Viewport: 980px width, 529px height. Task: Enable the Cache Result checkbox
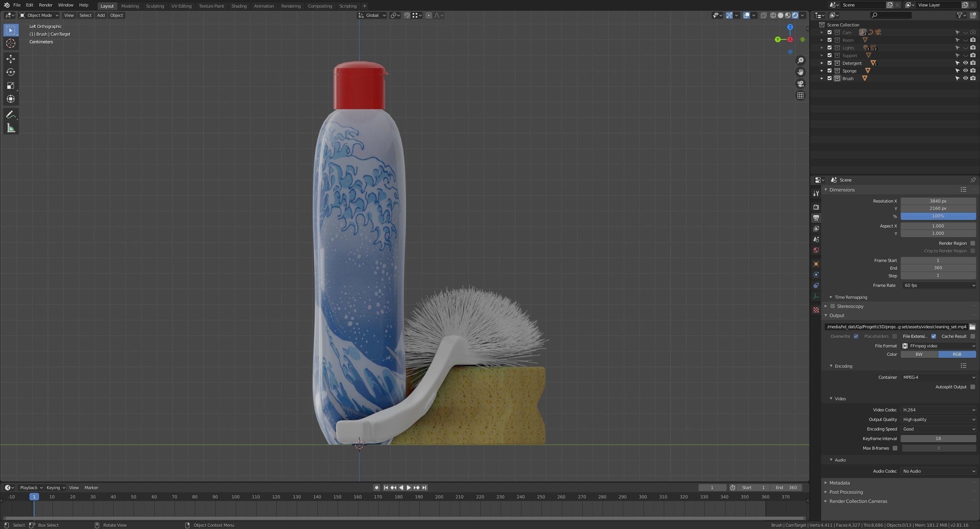click(973, 336)
